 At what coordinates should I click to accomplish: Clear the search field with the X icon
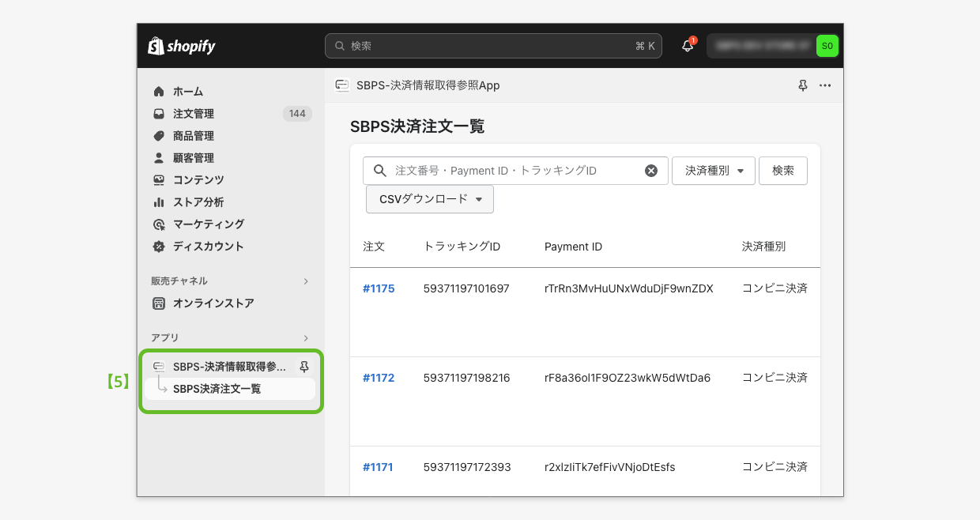(x=651, y=171)
